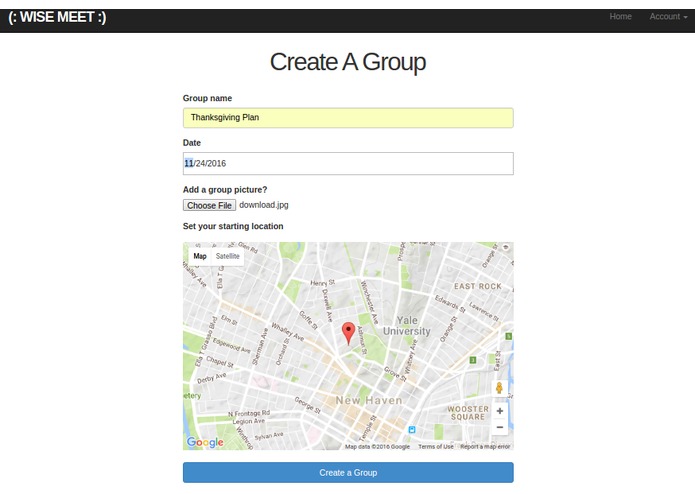Screen dimensions: 695x494
Task: Zoom out the map with minus
Action: pyautogui.click(x=500, y=427)
